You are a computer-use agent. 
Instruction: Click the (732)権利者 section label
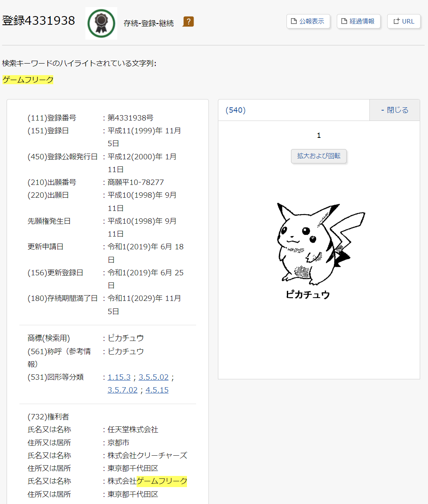(48, 416)
